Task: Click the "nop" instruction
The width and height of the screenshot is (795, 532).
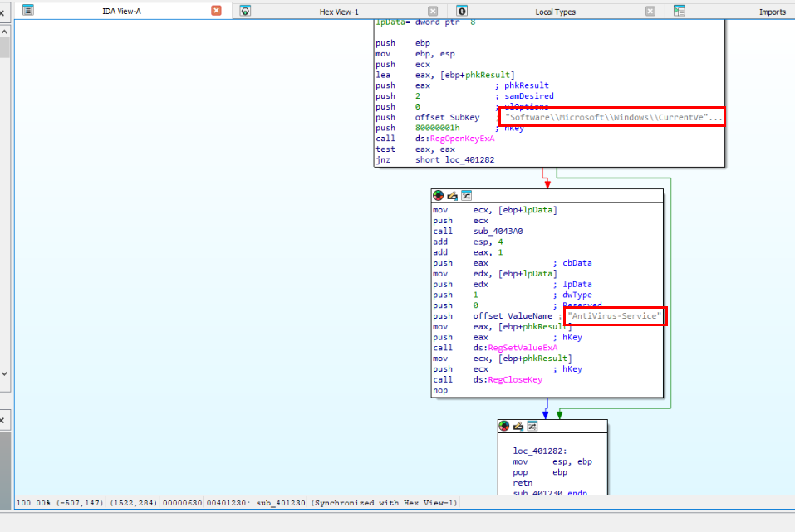Action: point(440,391)
